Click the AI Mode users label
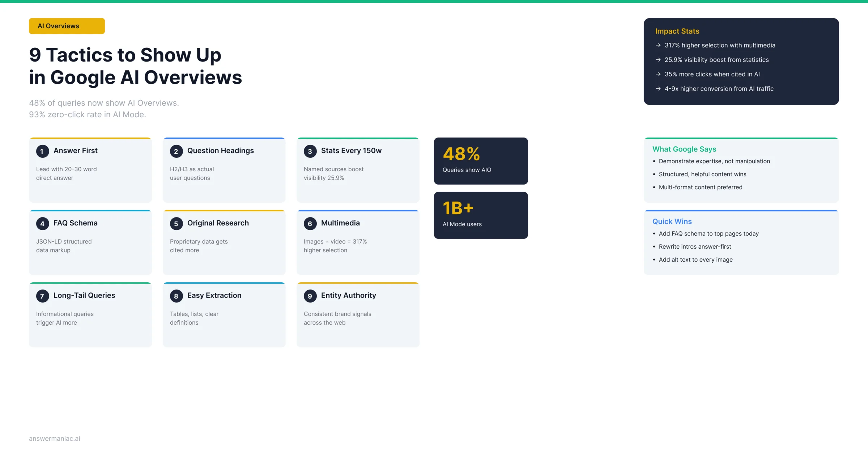The width and height of the screenshot is (868, 456). (x=462, y=224)
